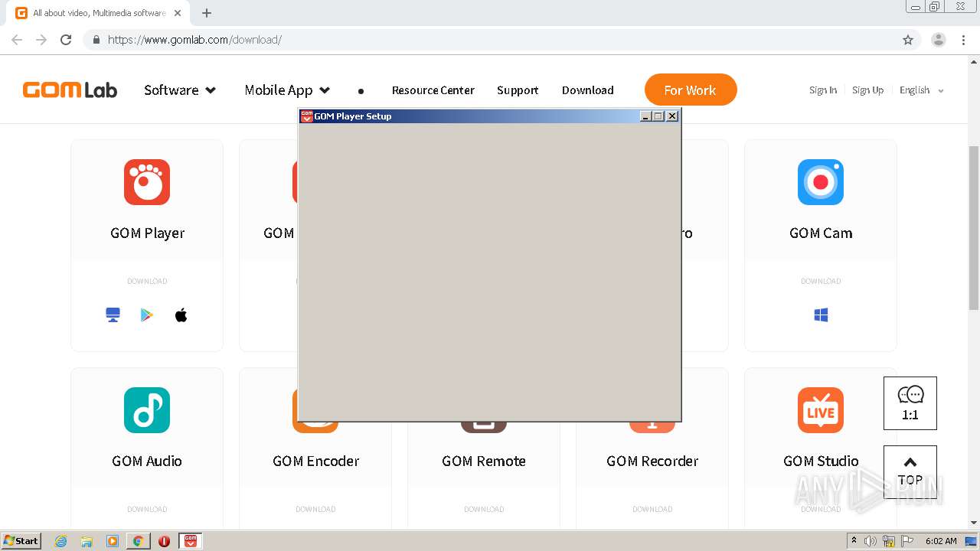This screenshot has height=551, width=980.
Task: Show hidden tray icons arrow
Action: tap(854, 541)
